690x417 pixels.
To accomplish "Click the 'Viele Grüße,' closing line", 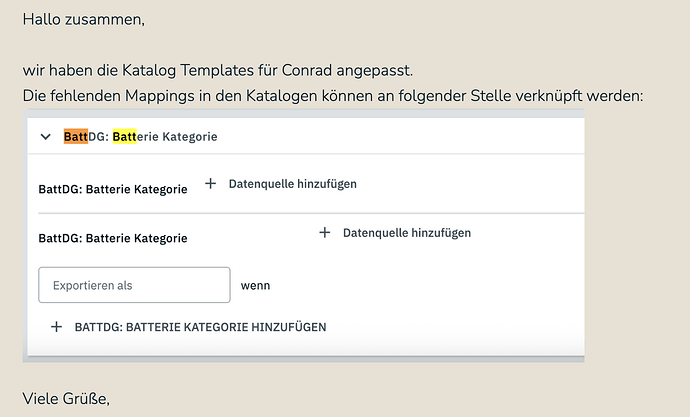I will click(x=66, y=399).
